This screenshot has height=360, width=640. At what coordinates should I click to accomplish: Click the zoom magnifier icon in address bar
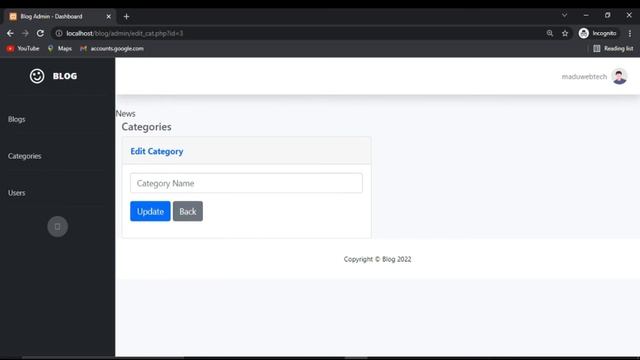(550, 33)
